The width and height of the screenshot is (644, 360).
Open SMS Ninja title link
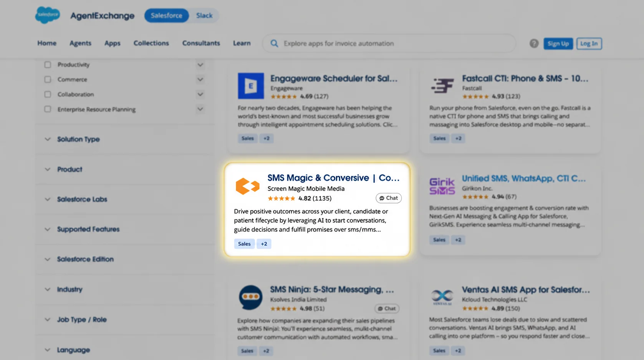[x=332, y=289]
